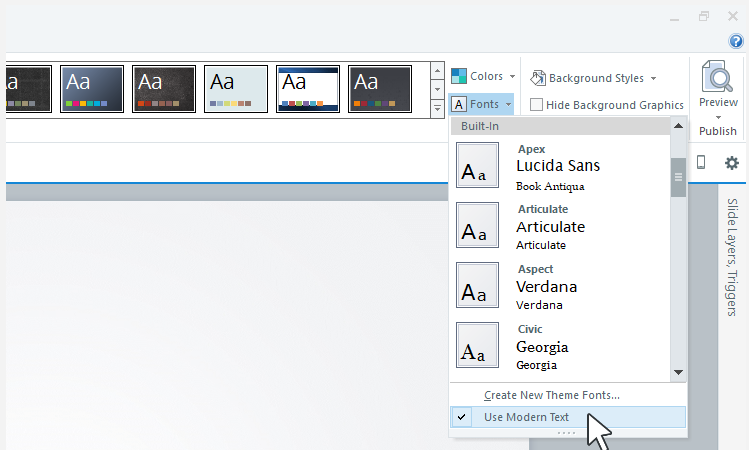
Task: Enable Hide Background Graphics checkbox
Action: (536, 105)
